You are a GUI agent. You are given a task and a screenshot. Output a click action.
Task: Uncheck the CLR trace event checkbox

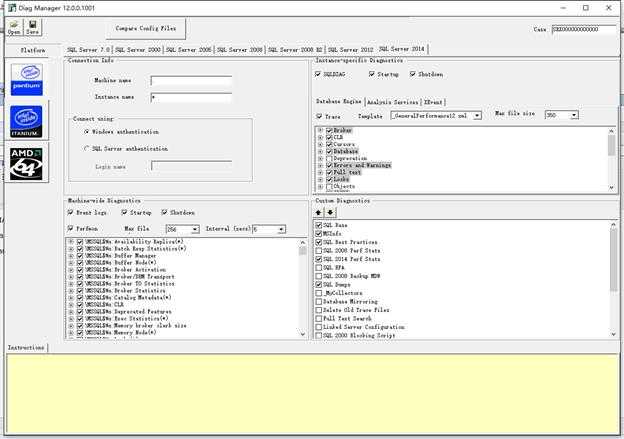pos(329,137)
